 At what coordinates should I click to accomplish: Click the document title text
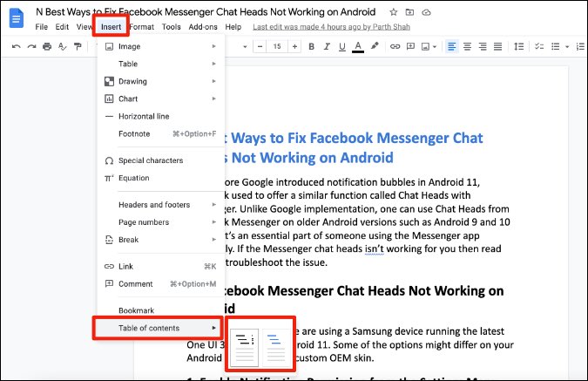pyautogui.click(x=206, y=12)
